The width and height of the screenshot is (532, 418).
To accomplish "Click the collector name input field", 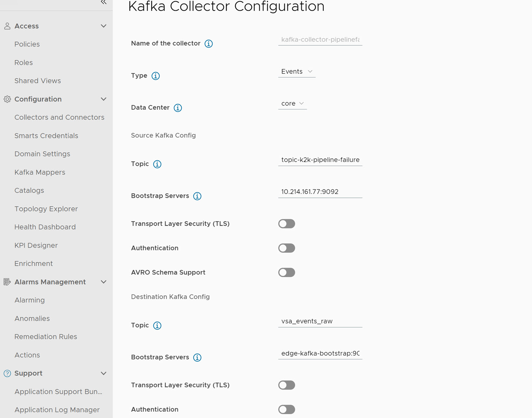I will (320, 40).
